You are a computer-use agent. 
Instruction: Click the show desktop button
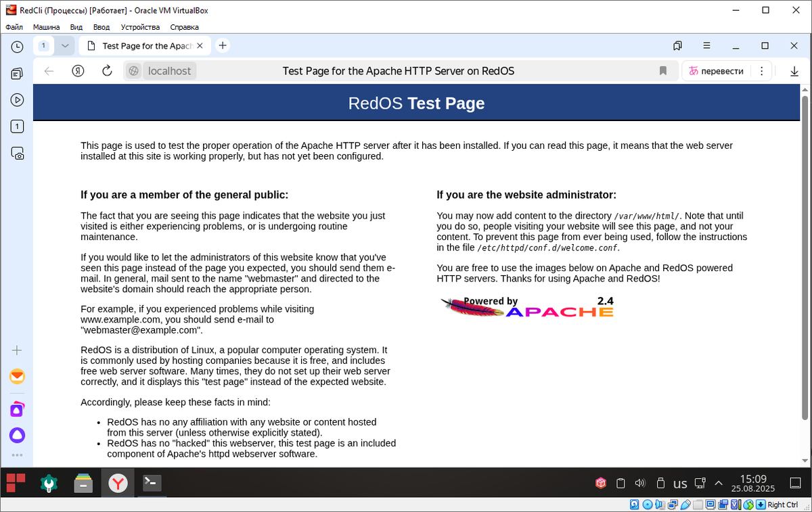click(x=796, y=483)
